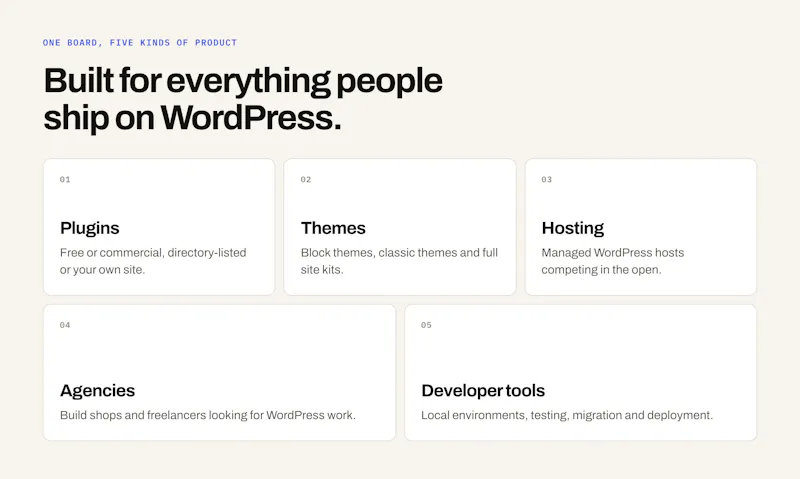Click the 'Built for everything people ship' headline
Screen dimensions: 800x479
[243, 99]
